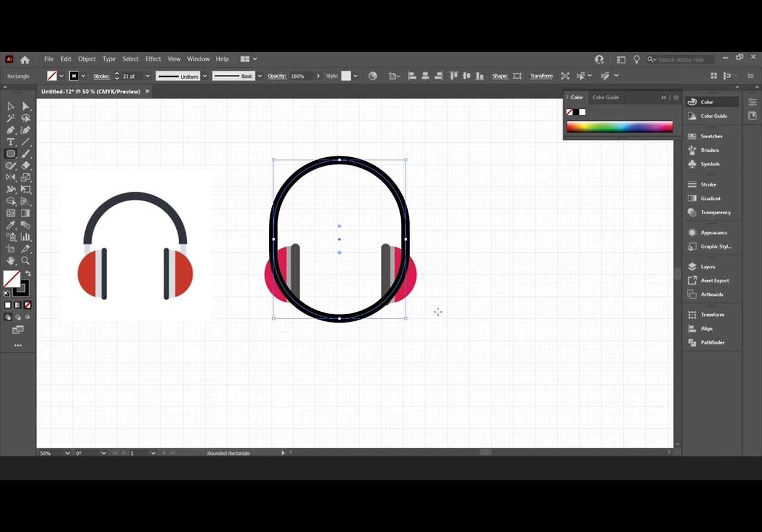The height and width of the screenshot is (532, 762).
Task: Choose the Eraser tool
Action: point(26,165)
